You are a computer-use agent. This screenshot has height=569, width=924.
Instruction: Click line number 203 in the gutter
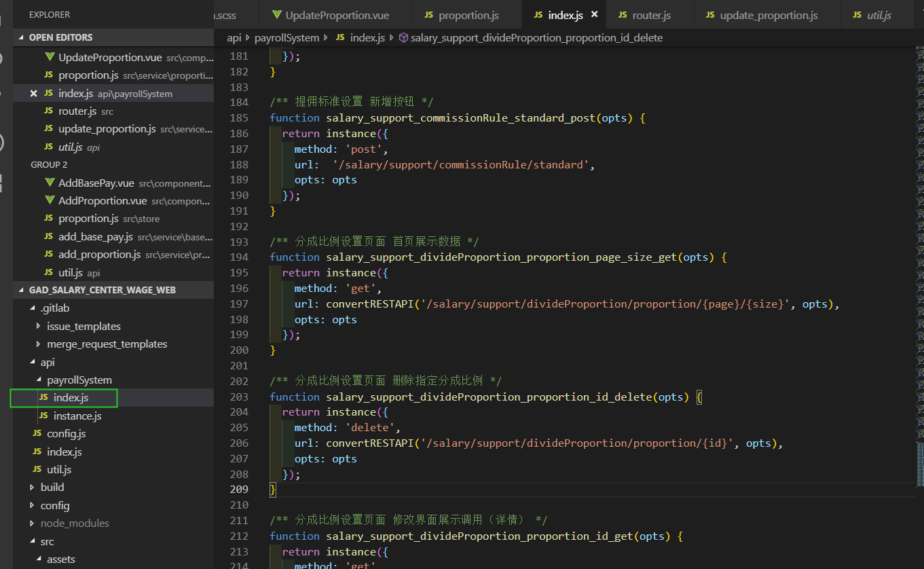point(239,397)
